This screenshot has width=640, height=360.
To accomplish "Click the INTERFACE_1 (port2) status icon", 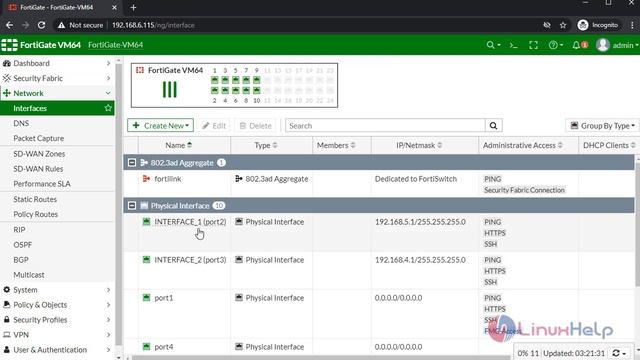I will pos(147,222).
